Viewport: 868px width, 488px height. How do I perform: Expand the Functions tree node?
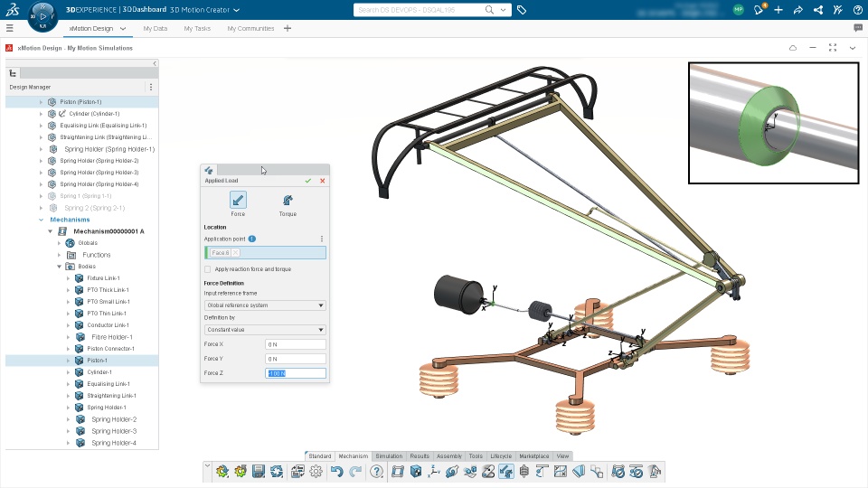pyautogui.click(x=60, y=255)
